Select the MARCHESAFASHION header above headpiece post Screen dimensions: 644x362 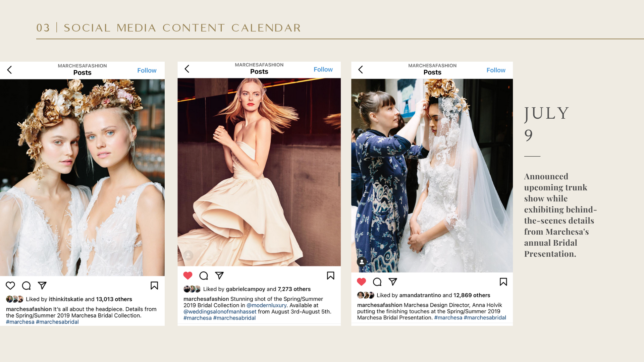click(82, 66)
